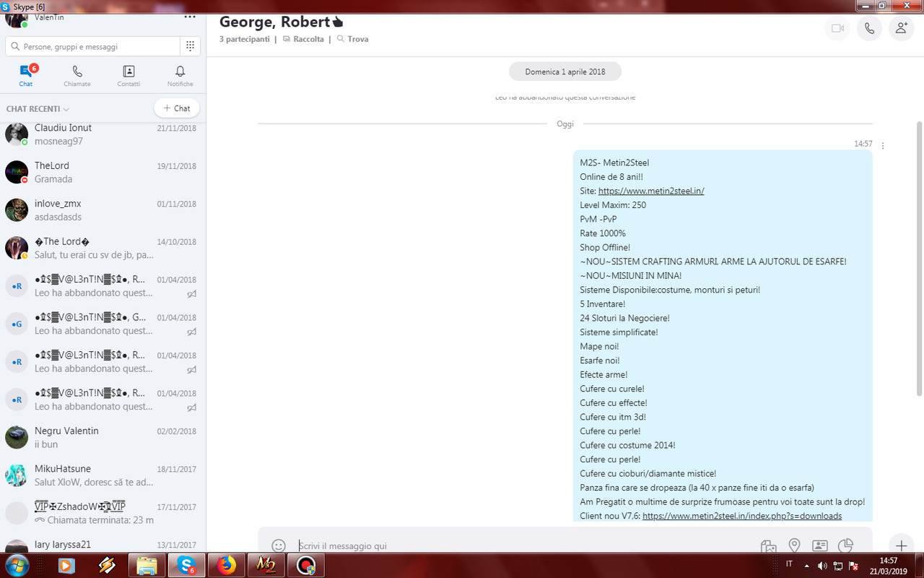Start a new chat with + Chat
The width and height of the screenshot is (924, 578).
point(177,108)
